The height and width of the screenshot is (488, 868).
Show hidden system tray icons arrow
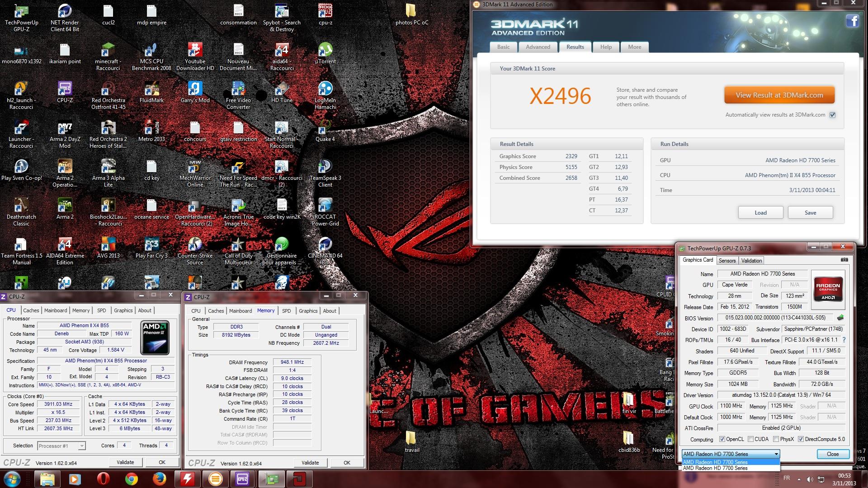[x=799, y=479]
